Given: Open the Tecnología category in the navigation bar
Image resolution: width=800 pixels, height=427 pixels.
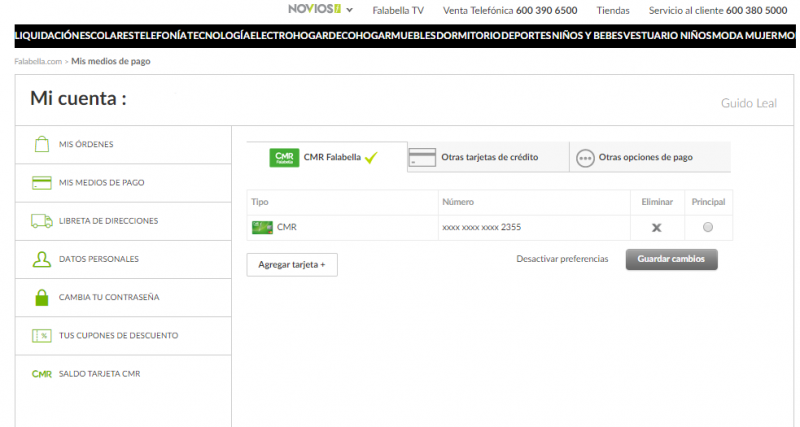Looking at the screenshot, I should pyautogui.click(x=218, y=35).
